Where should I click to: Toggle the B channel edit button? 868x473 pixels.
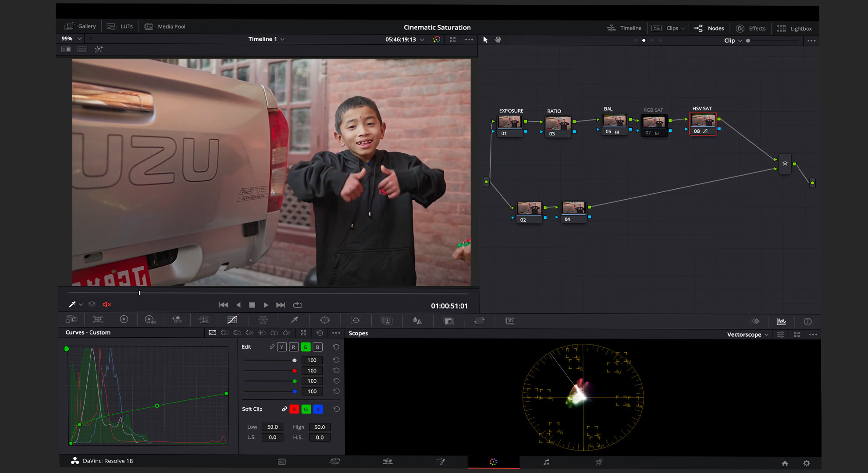[x=317, y=347]
